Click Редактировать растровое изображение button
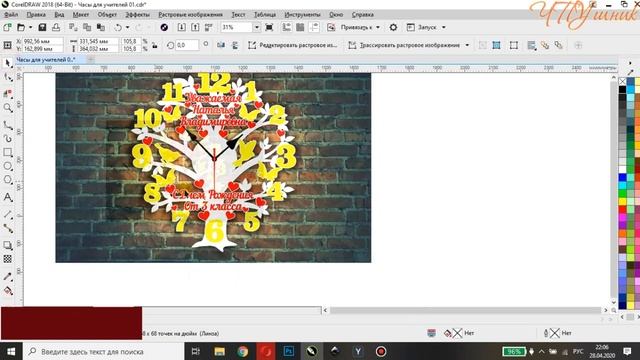640x360 pixels. (x=293, y=45)
